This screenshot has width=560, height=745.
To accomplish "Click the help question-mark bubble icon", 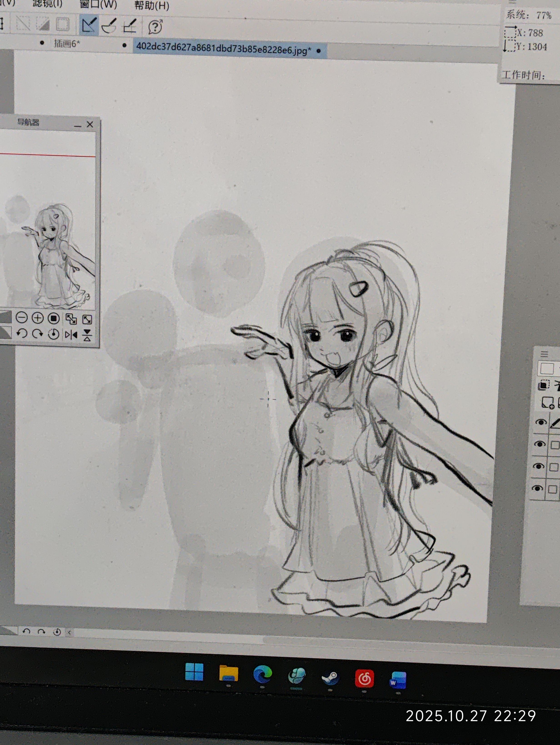I will click(155, 27).
